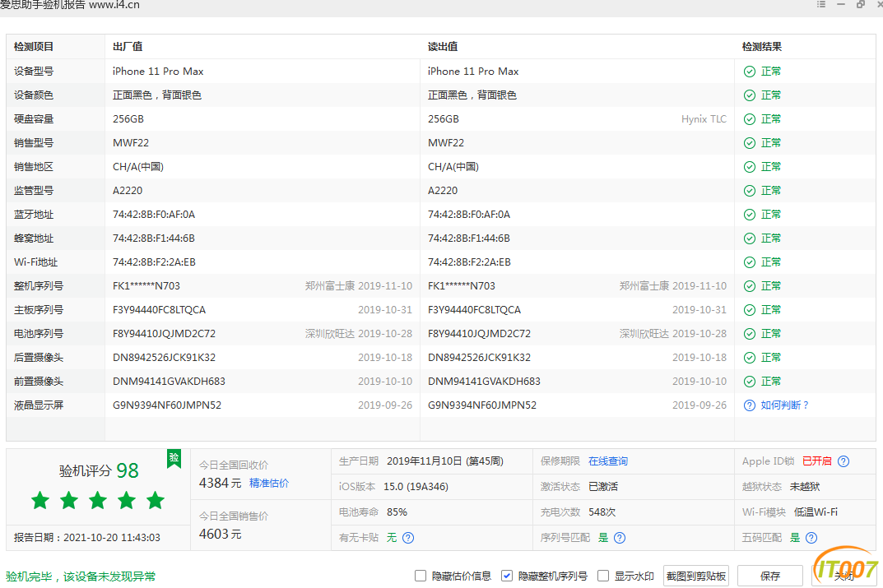Click the 销售地区 read-out value CH/A(中国)
The image size is (883, 588).
(453, 167)
